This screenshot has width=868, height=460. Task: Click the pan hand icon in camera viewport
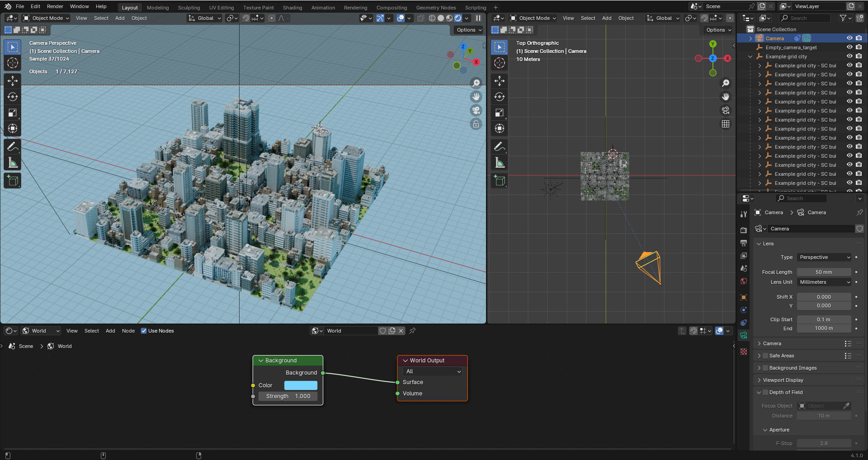(476, 97)
